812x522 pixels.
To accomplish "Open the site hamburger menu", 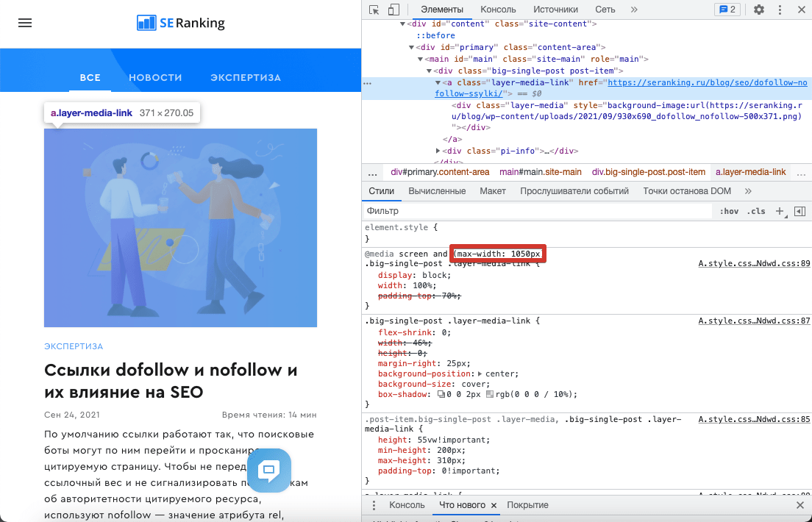I will (x=25, y=23).
